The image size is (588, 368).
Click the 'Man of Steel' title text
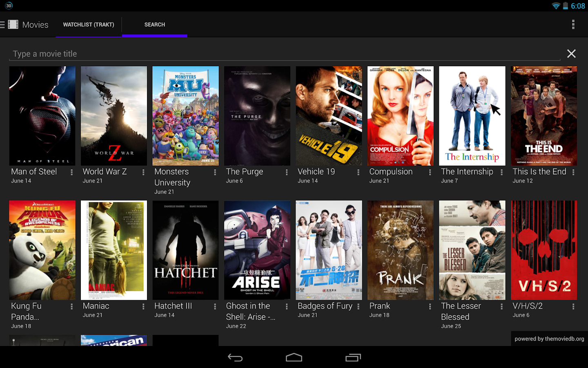34,172
